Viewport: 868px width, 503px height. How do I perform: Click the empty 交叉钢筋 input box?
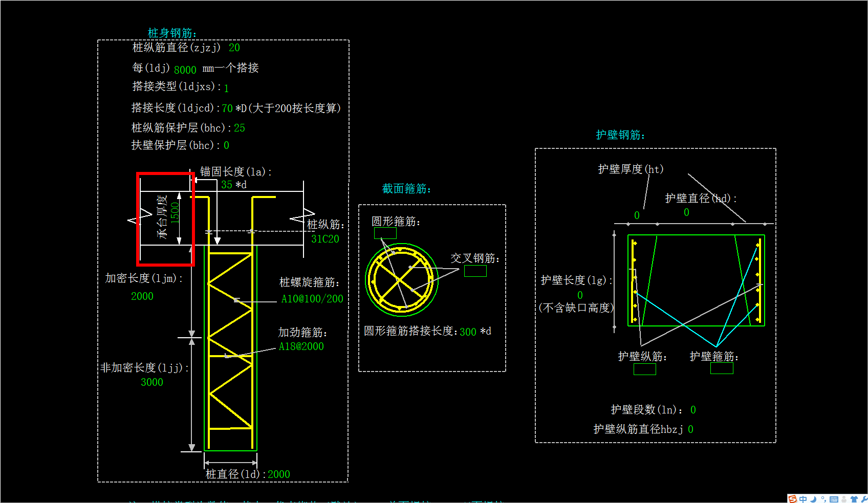point(475,271)
